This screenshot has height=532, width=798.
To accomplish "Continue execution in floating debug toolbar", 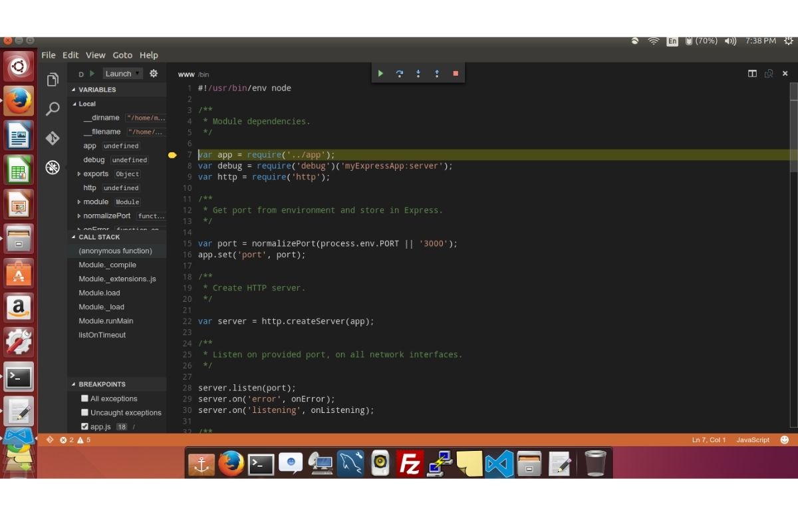I will (x=380, y=74).
